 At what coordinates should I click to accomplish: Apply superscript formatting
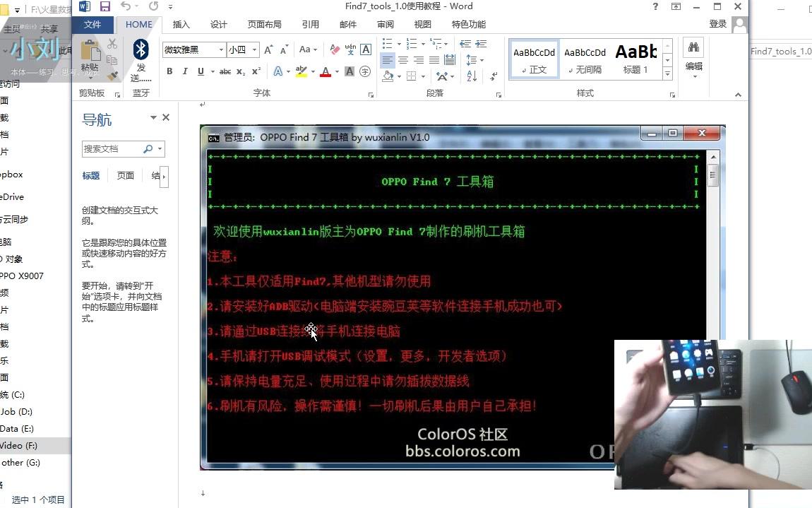point(256,71)
